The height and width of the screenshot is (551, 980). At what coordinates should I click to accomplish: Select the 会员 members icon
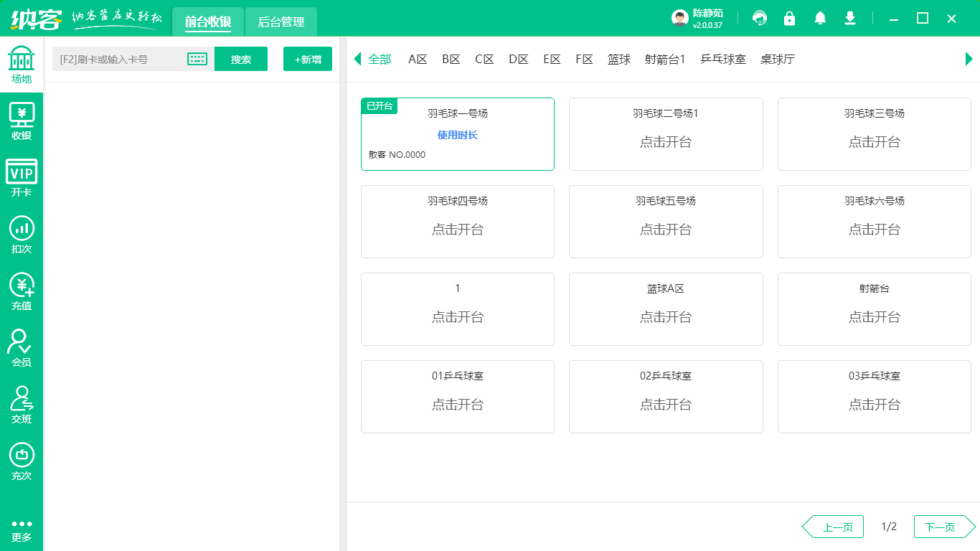pos(22,348)
